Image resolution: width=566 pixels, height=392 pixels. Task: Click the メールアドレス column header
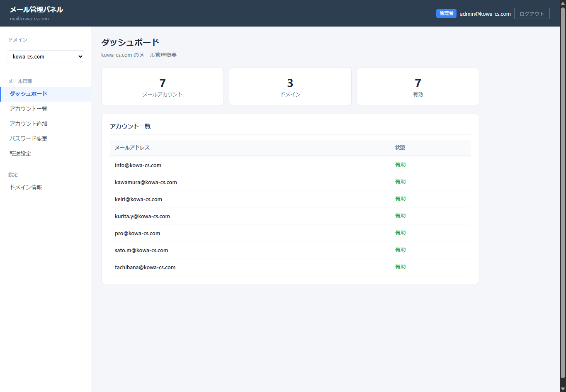point(132,148)
